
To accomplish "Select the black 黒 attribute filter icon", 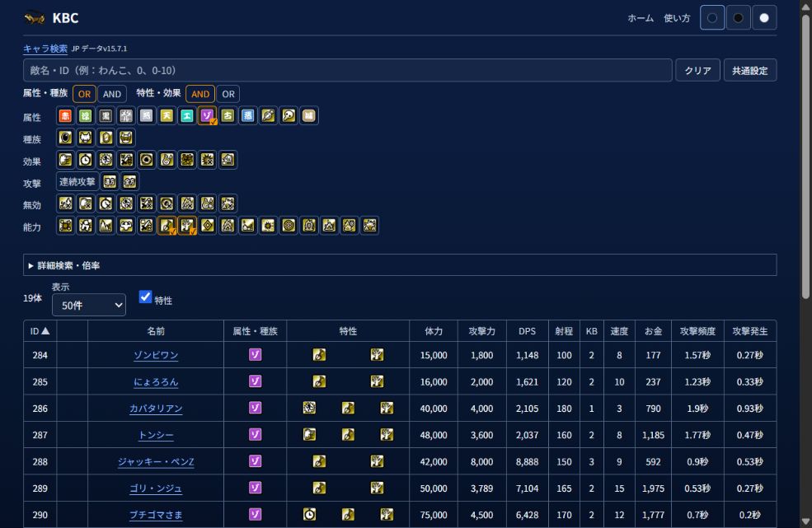I will [x=106, y=116].
